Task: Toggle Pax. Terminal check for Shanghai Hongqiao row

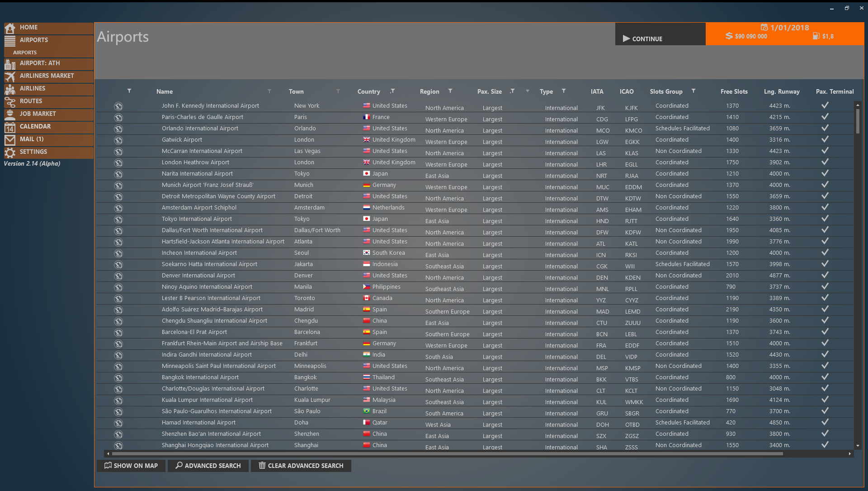Action: click(x=825, y=444)
